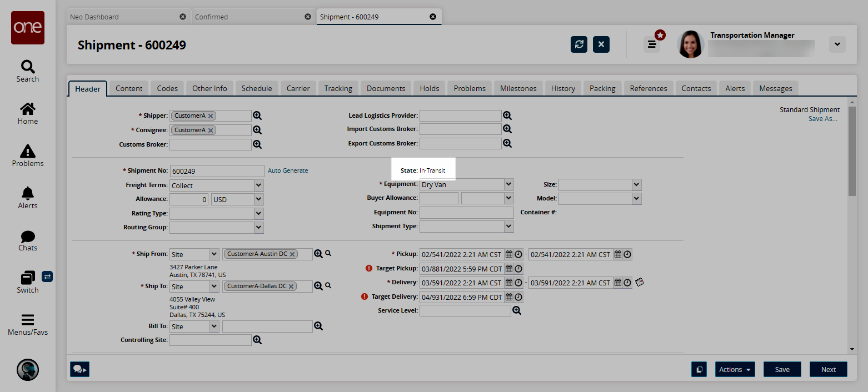This screenshot has height=392, width=868.
Task: Click the Auto Generate link
Action: coord(288,170)
